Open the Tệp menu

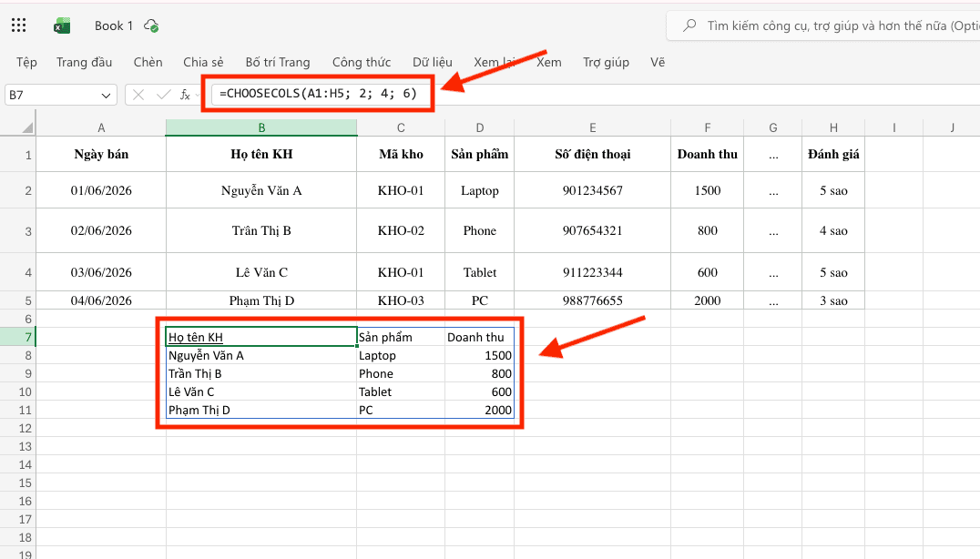point(27,62)
